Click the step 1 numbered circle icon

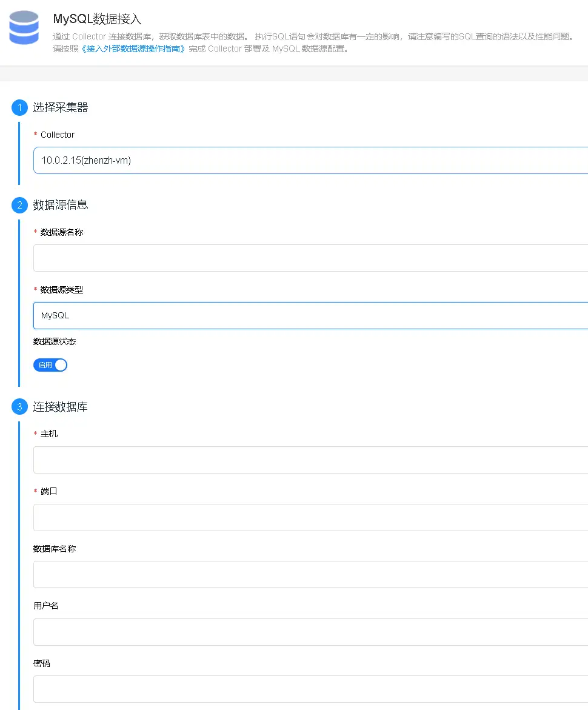[19, 107]
